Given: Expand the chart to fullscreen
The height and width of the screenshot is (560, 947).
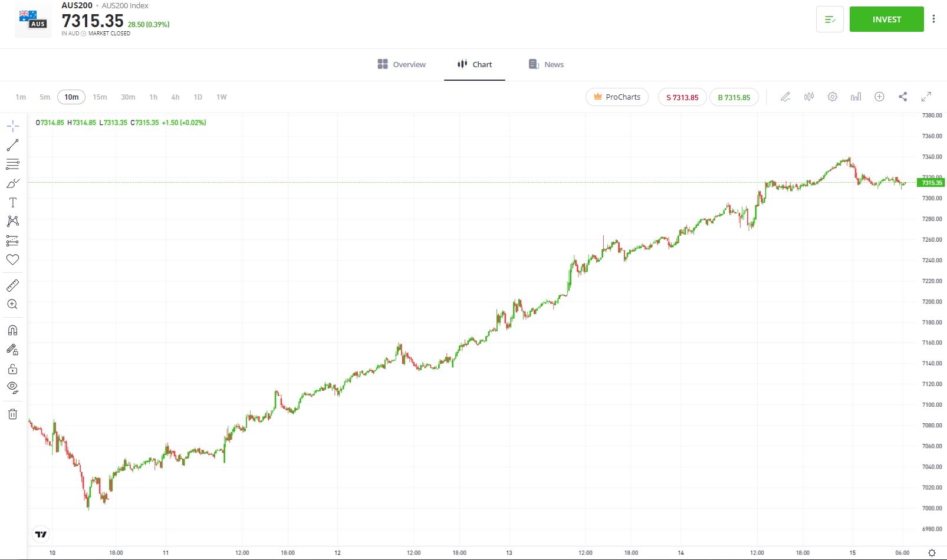Looking at the screenshot, I should click(x=926, y=97).
